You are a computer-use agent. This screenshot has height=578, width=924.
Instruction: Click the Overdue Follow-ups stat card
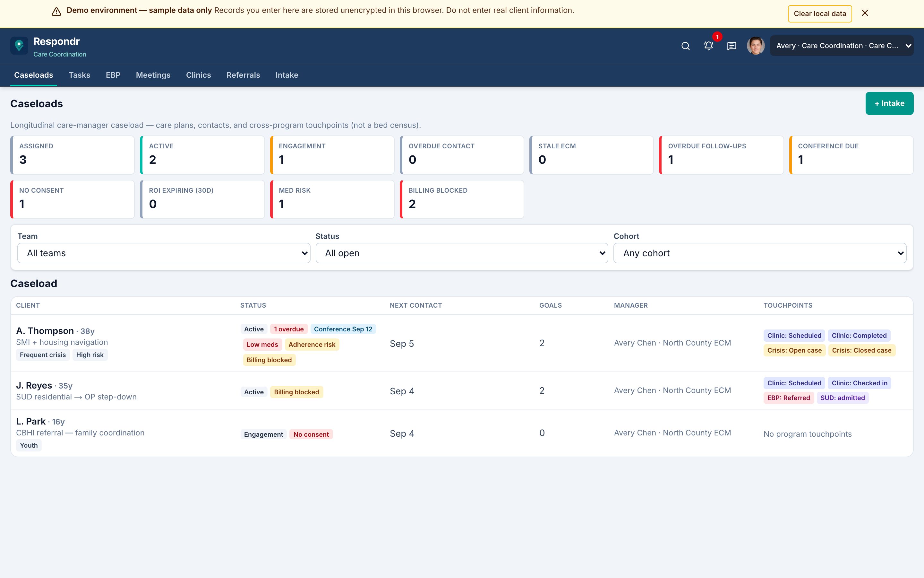(721, 155)
